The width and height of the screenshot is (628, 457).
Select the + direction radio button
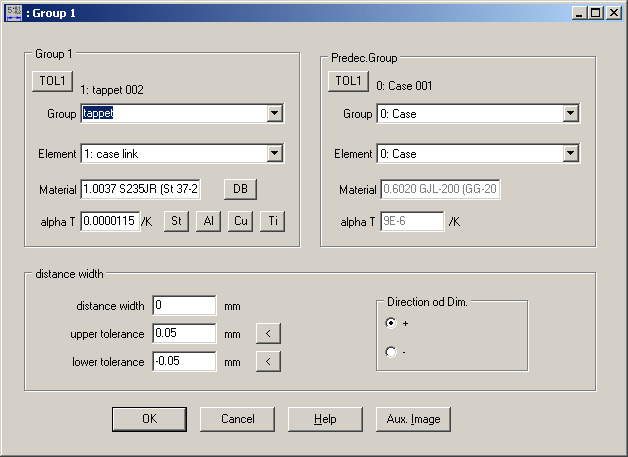click(x=391, y=323)
